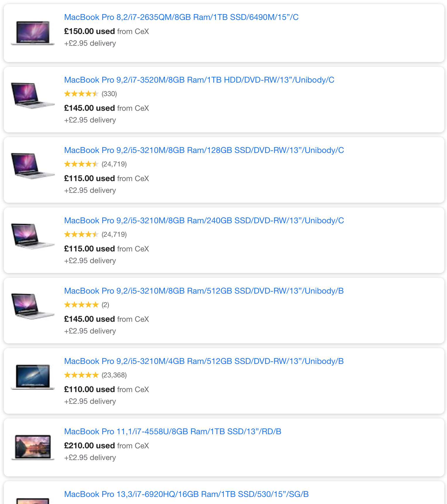
Task: Click thumbnail of the i7-3520M 1TB HDD MacBook
Action: [x=33, y=96]
